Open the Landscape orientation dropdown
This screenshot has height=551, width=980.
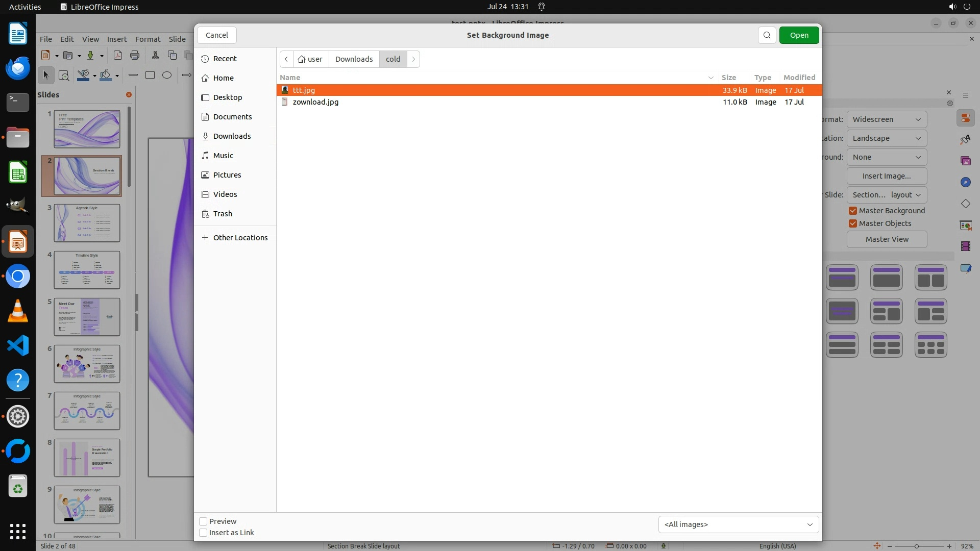[887, 138]
